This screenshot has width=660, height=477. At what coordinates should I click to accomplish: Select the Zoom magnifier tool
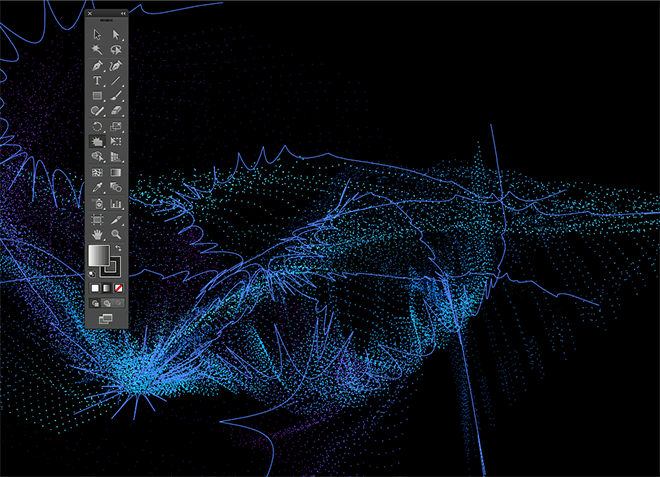tap(116, 233)
